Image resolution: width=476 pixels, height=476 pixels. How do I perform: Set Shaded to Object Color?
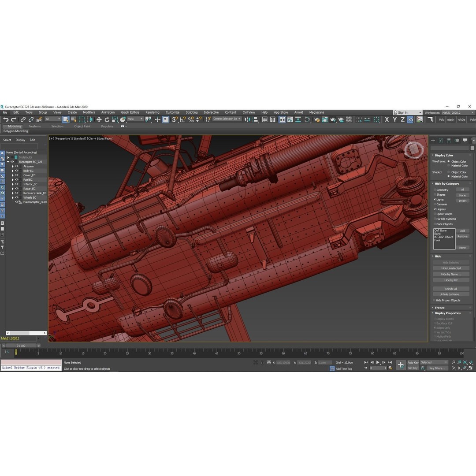pos(449,172)
